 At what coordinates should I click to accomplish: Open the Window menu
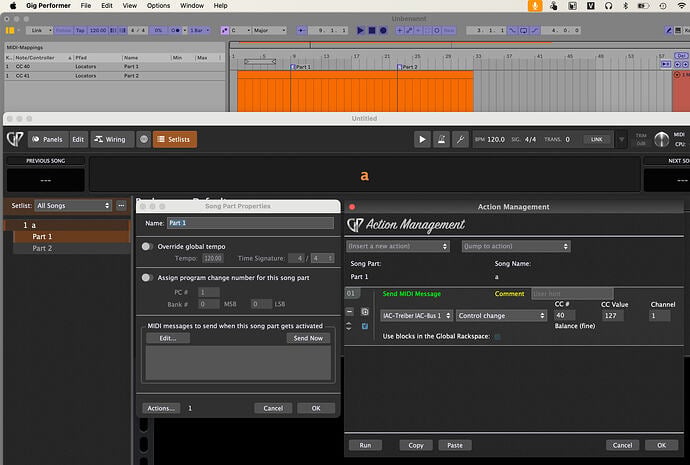pos(192,6)
